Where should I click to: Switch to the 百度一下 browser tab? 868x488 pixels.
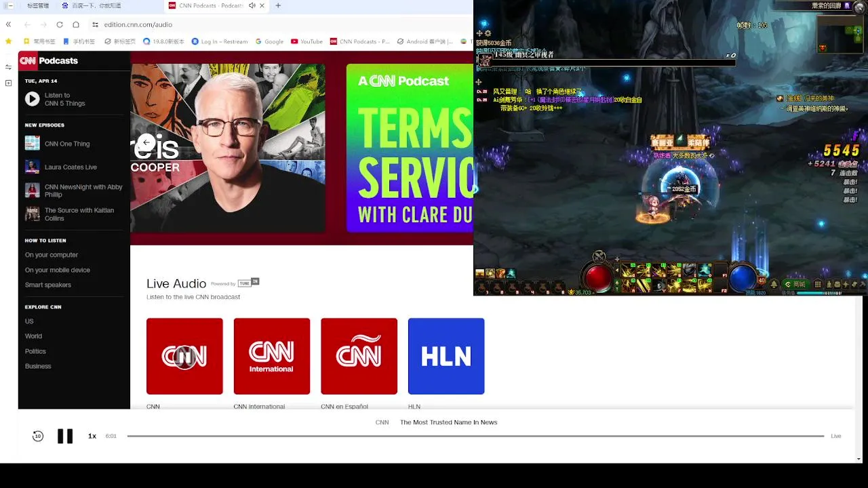pyautogui.click(x=91, y=5)
